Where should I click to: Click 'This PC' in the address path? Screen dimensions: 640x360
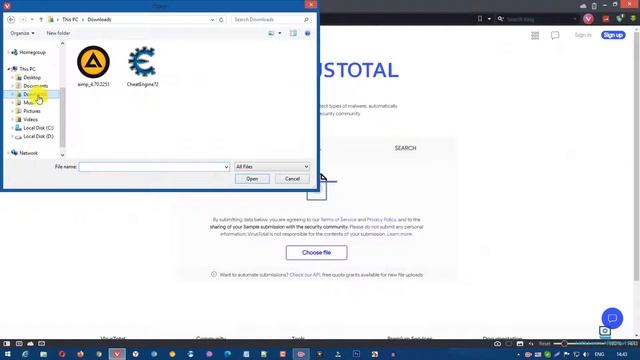[x=70, y=20]
